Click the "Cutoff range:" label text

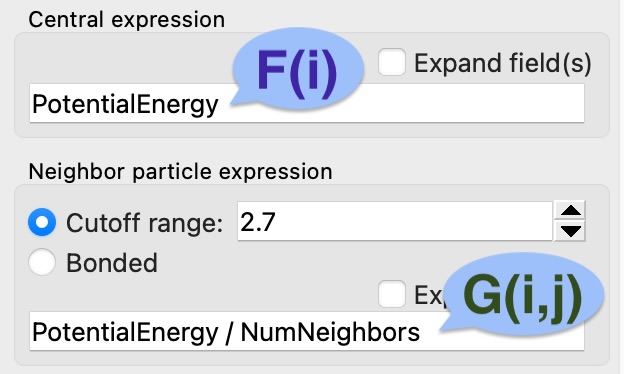point(144,223)
